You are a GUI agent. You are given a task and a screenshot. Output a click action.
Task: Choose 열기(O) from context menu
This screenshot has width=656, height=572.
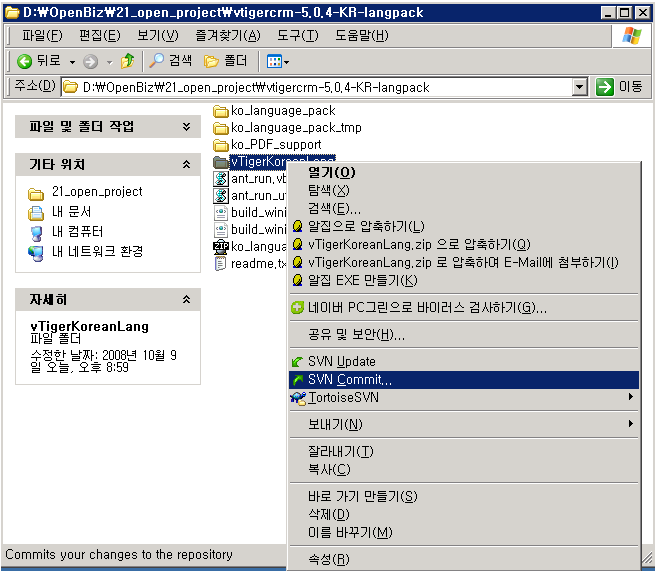click(x=464, y=172)
